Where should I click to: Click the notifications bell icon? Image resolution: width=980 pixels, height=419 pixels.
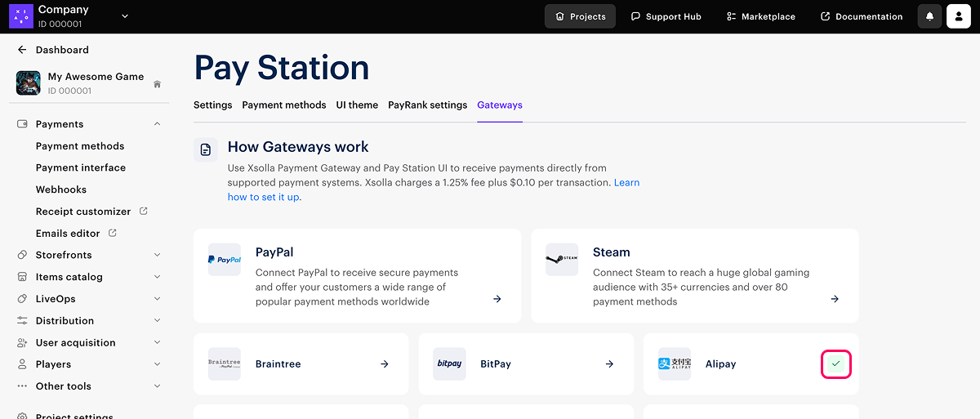929,16
